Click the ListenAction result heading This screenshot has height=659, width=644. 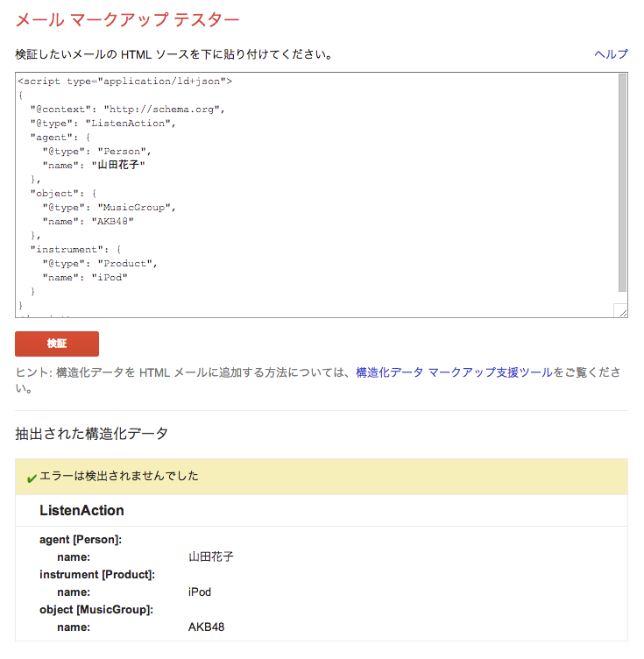[x=81, y=510]
